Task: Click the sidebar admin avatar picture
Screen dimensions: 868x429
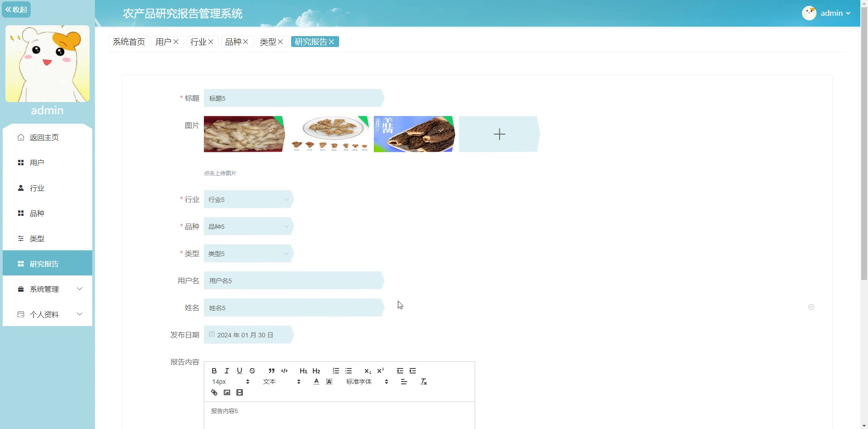Action: (x=47, y=64)
